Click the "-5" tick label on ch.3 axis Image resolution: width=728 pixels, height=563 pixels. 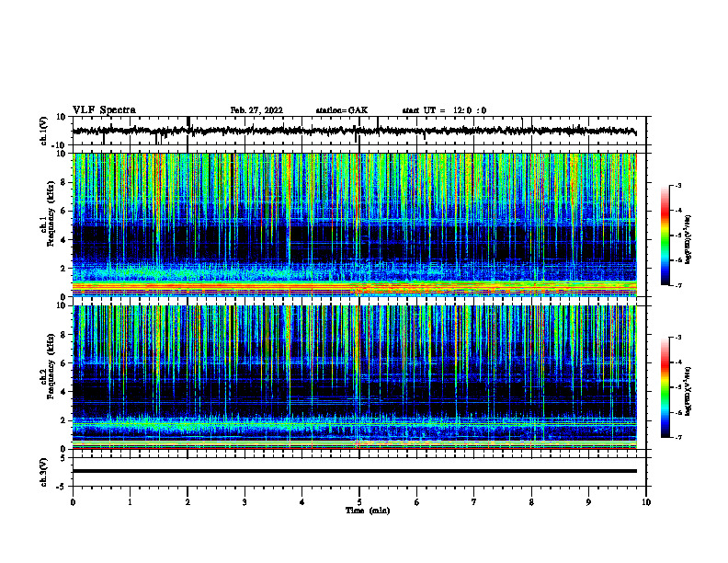click(63, 487)
